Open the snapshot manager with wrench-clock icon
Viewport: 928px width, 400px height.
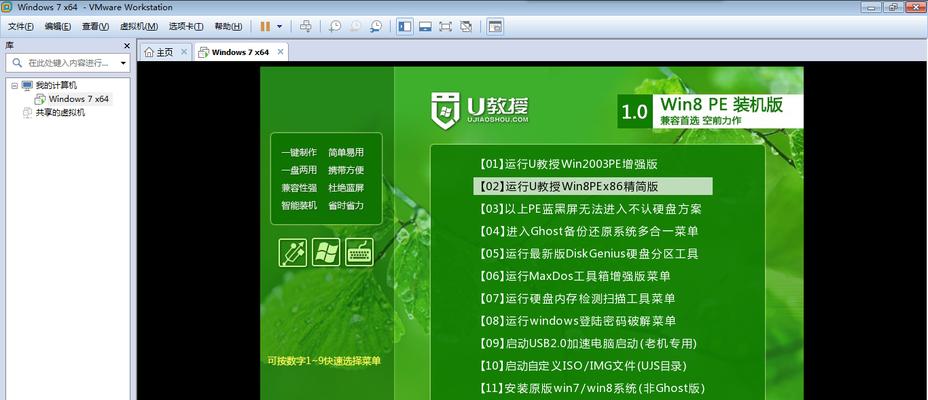point(376,27)
